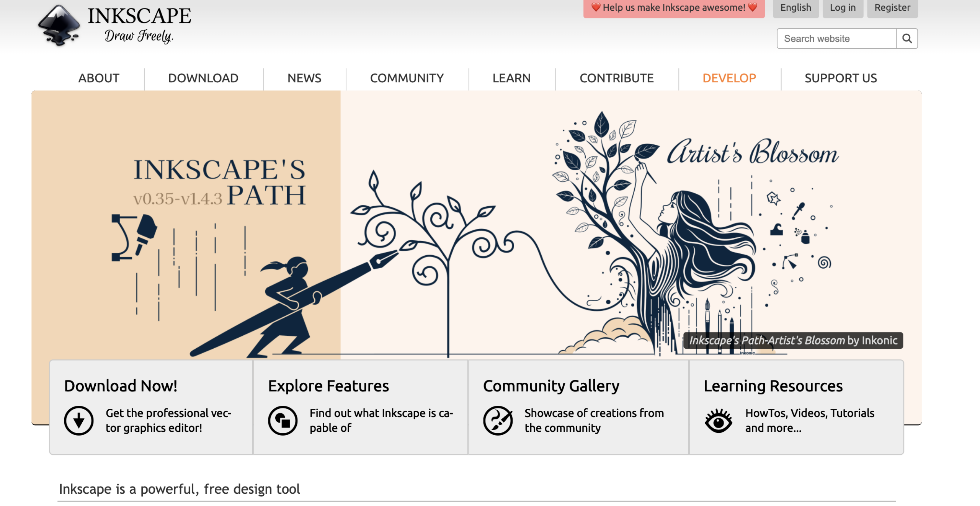Click 'HowTos, Videos, Tutorials and more...' text
Image resolution: width=980 pixels, height=506 pixels.
pyautogui.click(x=810, y=420)
